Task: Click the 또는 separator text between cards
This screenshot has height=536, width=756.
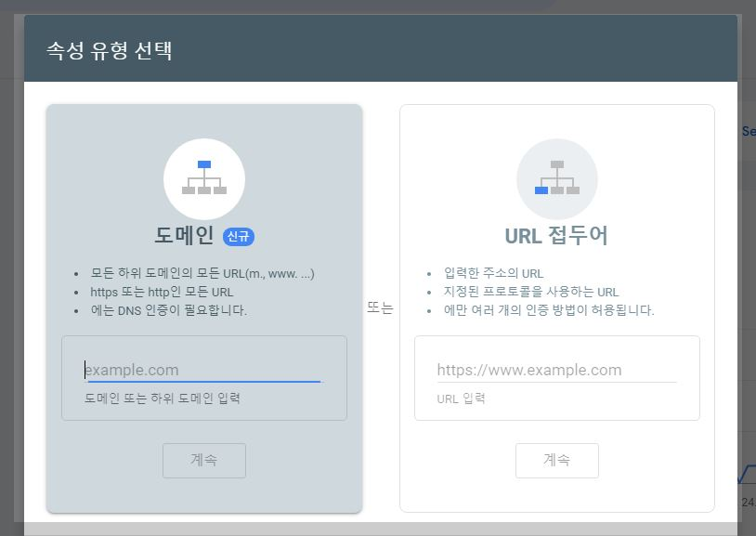Action: click(x=381, y=307)
